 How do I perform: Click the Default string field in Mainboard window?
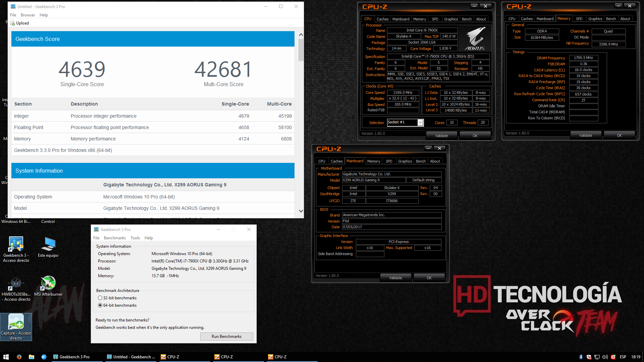click(423, 180)
